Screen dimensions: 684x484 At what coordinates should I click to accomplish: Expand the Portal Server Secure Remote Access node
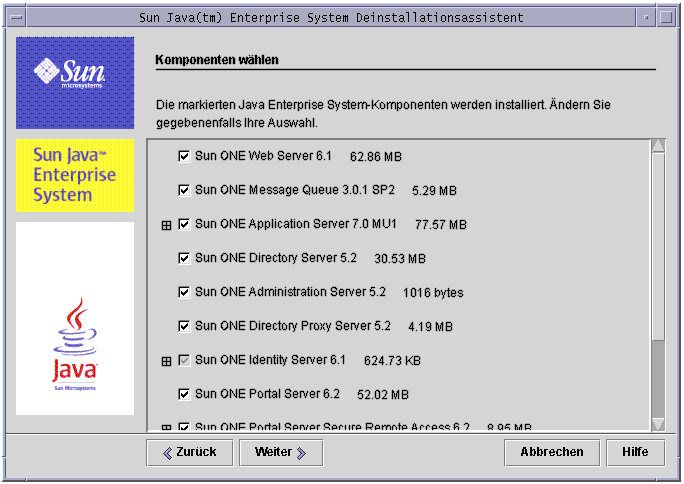tap(166, 428)
